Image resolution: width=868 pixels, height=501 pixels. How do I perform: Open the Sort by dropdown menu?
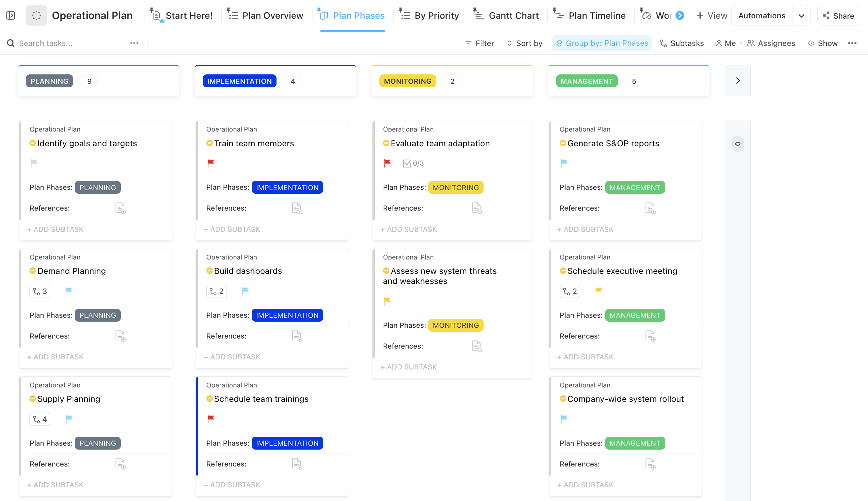tap(527, 43)
